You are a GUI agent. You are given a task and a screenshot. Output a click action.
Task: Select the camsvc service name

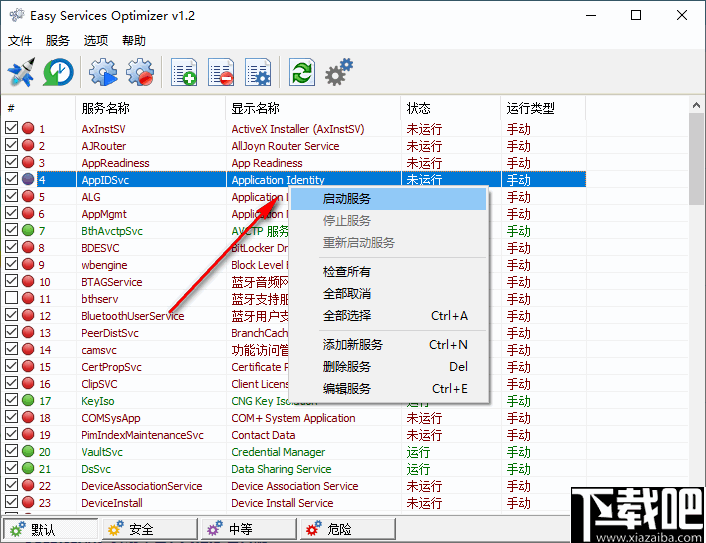pyautogui.click(x=99, y=350)
